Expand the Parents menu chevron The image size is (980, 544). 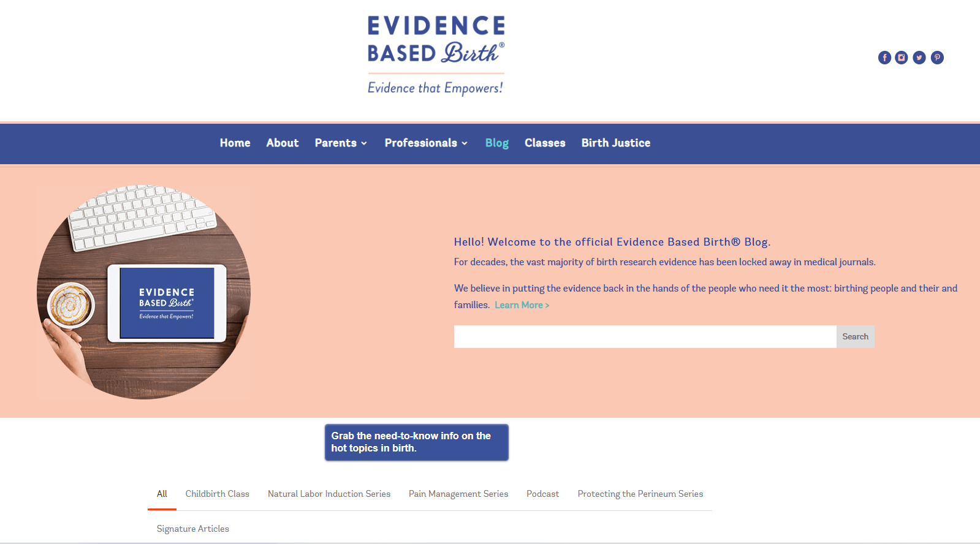pos(364,143)
